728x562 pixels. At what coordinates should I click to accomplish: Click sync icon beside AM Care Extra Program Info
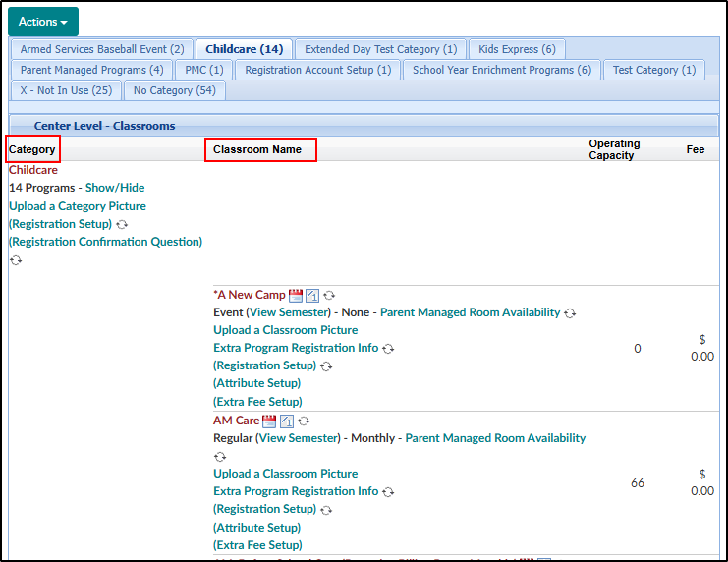tap(388, 492)
